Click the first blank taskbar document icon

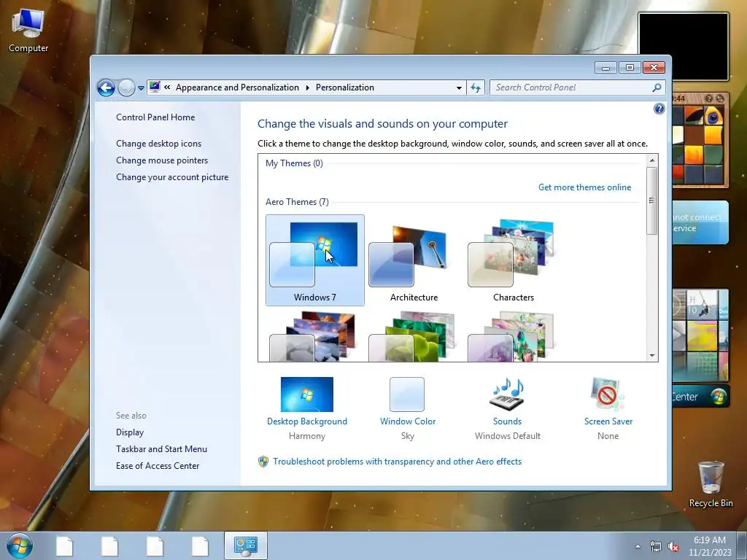coord(64,546)
